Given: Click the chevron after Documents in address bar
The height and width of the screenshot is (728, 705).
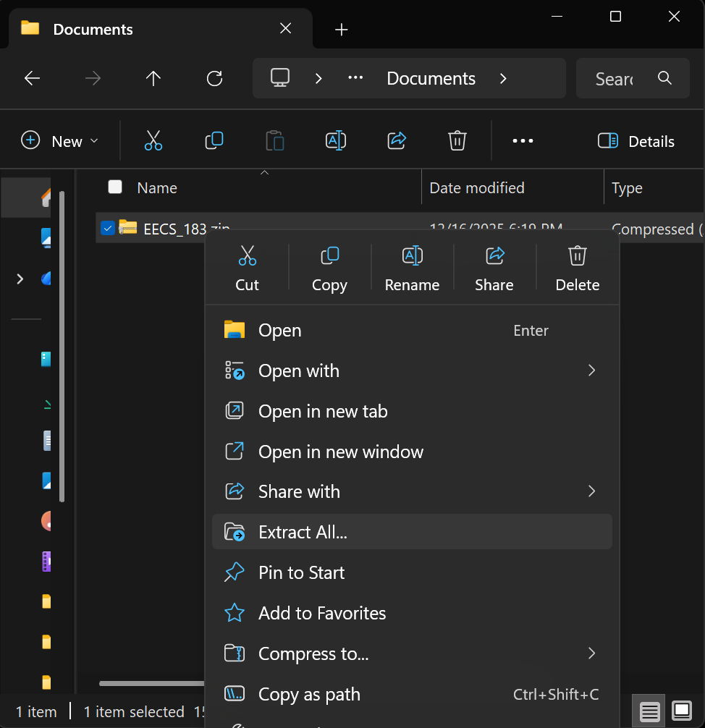Looking at the screenshot, I should tap(503, 78).
